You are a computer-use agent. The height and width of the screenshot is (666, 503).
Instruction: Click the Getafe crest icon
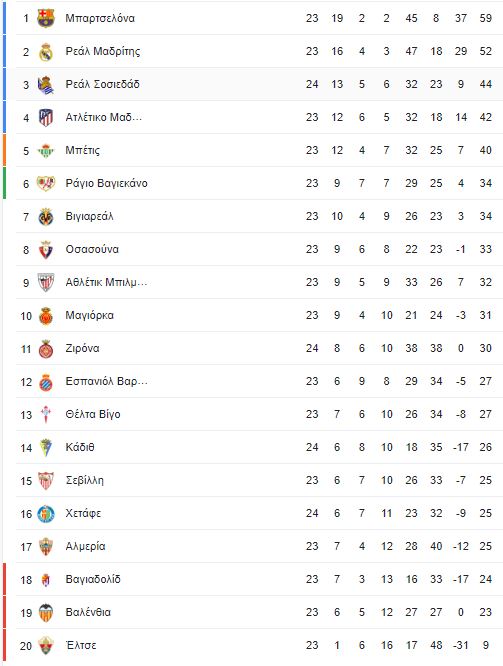point(46,514)
